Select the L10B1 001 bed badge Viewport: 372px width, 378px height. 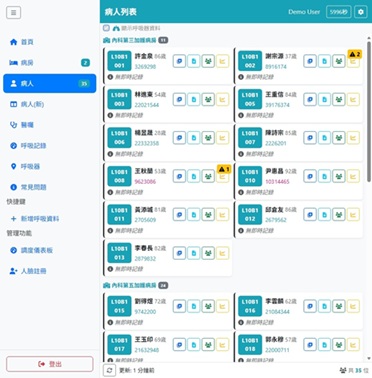click(119, 61)
